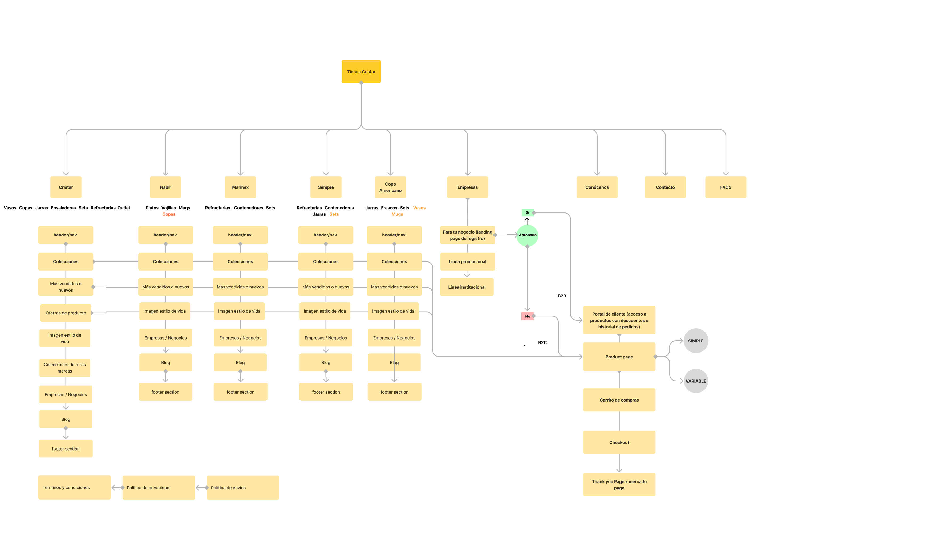Select the Nadir brand node
This screenshot has width=936, height=560.
(165, 187)
